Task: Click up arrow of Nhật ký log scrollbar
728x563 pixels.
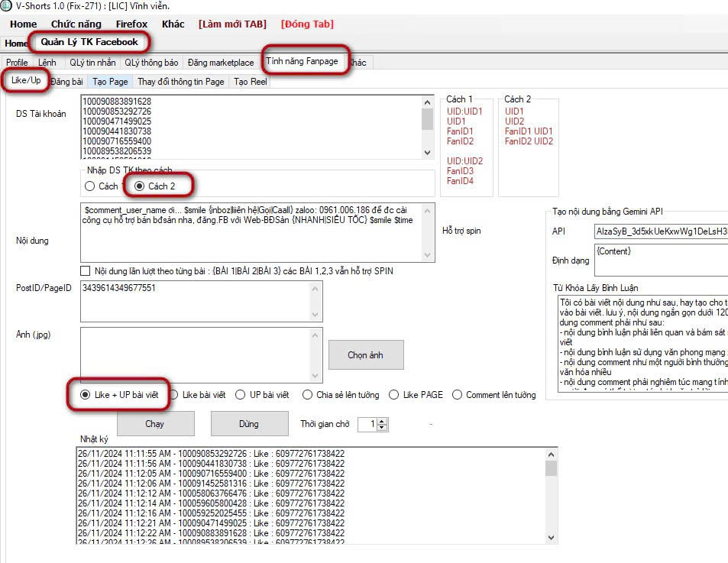Action: click(551, 455)
